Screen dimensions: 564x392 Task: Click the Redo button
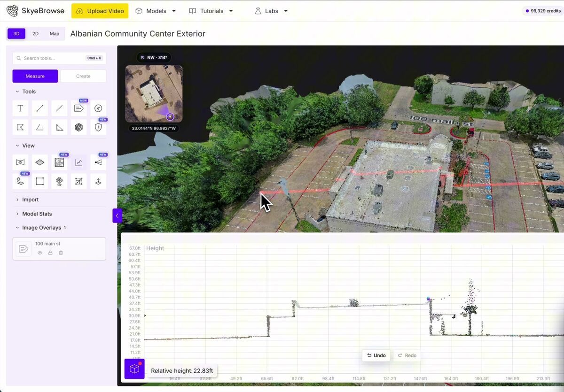click(x=407, y=355)
